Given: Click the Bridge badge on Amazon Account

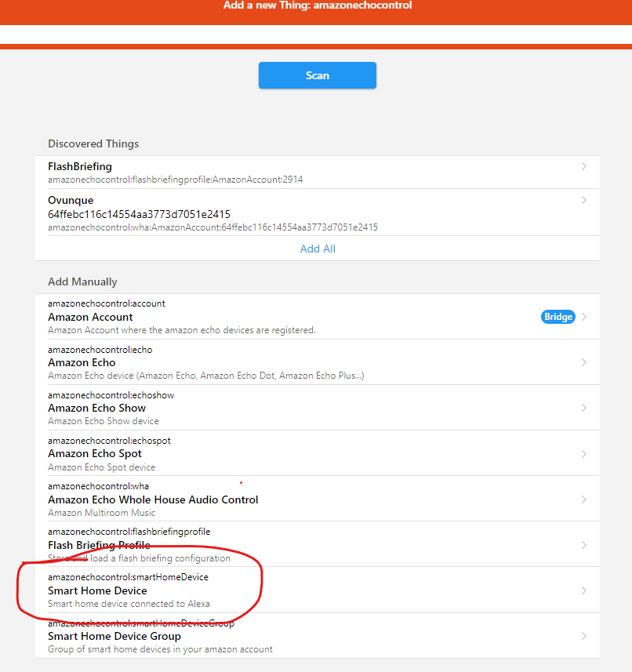Looking at the screenshot, I should coord(558,317).
